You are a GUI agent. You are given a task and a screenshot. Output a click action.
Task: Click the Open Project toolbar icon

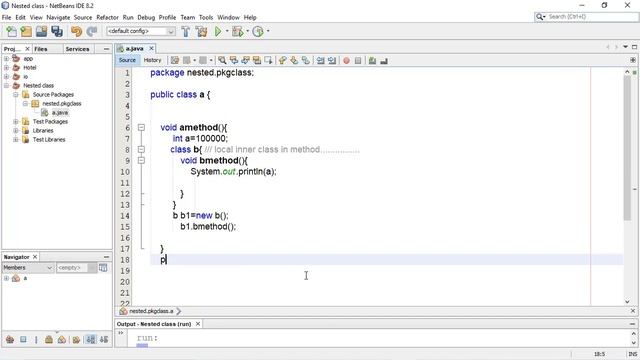pos(41,31)
